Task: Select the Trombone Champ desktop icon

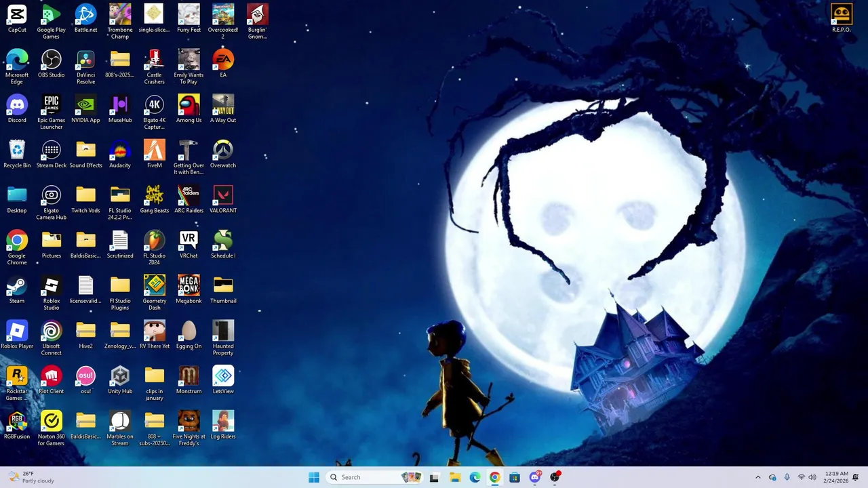Action: click(120, 22)
